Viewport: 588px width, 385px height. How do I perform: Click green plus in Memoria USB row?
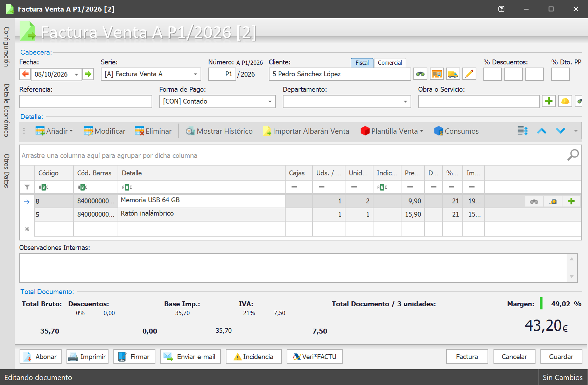[571, 201]
